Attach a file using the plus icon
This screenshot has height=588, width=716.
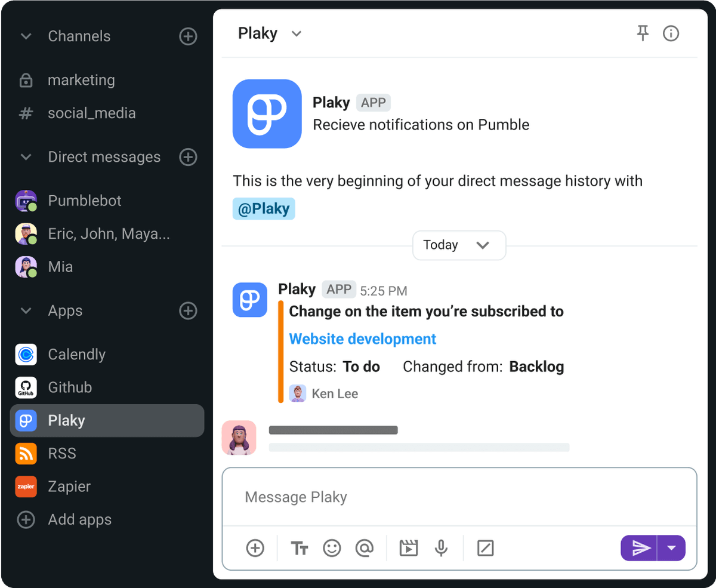[x=255, y=548]
